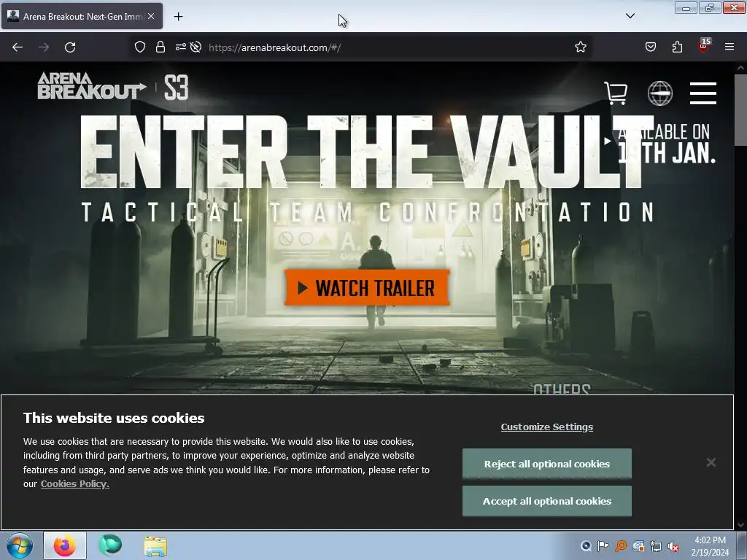Click the S3 season logo
Viewport: 747px width, 560px height.
[x=177, y=87]
